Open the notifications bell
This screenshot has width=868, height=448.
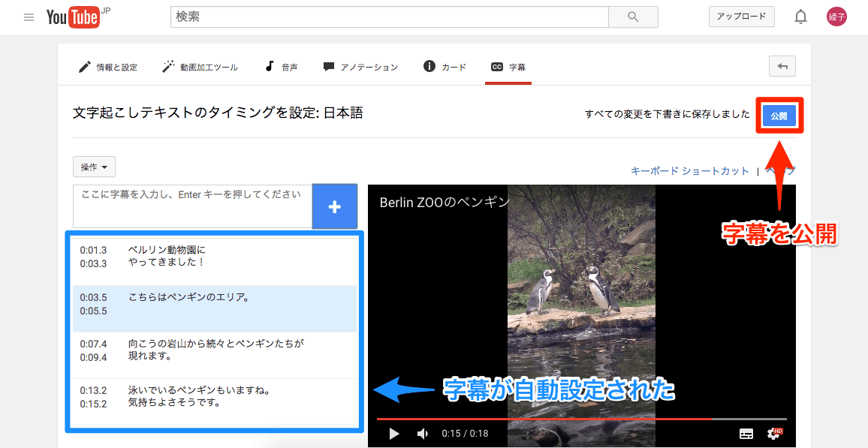click(800, 17)
